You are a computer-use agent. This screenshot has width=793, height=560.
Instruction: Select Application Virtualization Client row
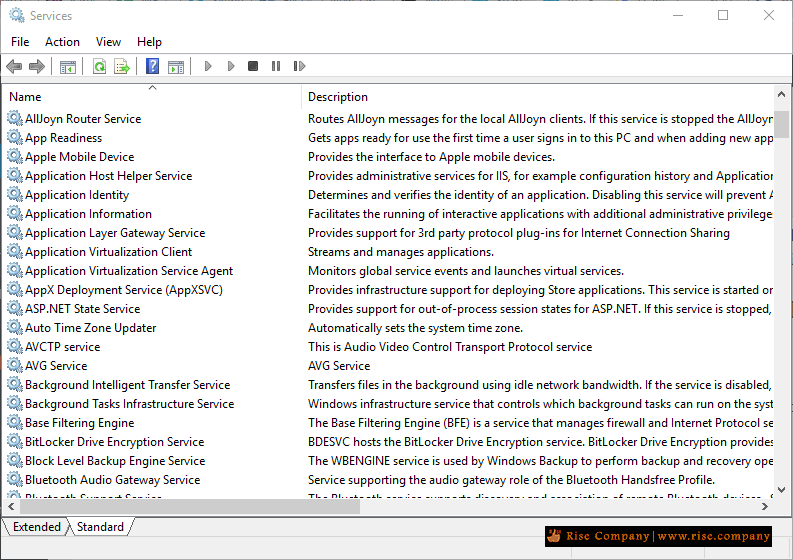coord(388,251)
